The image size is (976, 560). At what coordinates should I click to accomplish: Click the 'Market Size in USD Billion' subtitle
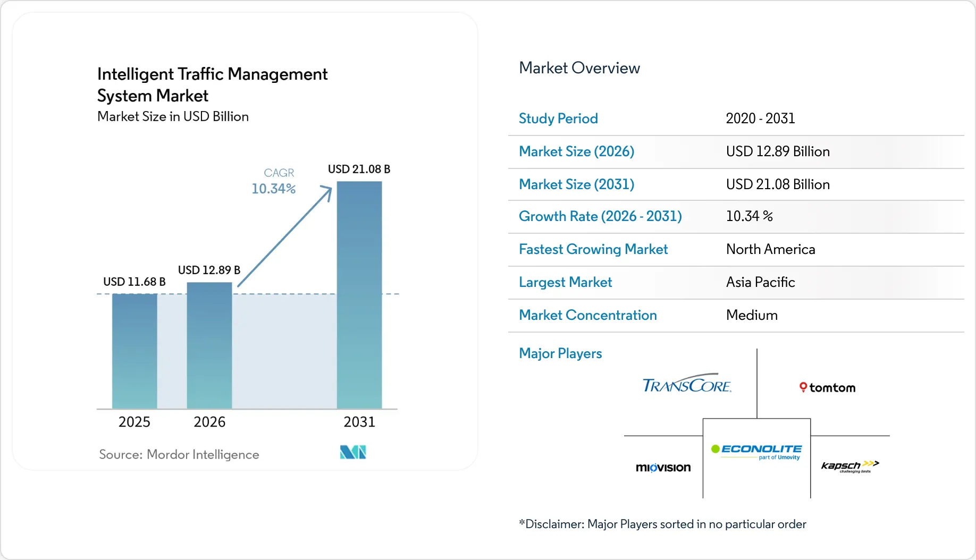point(173,116)
